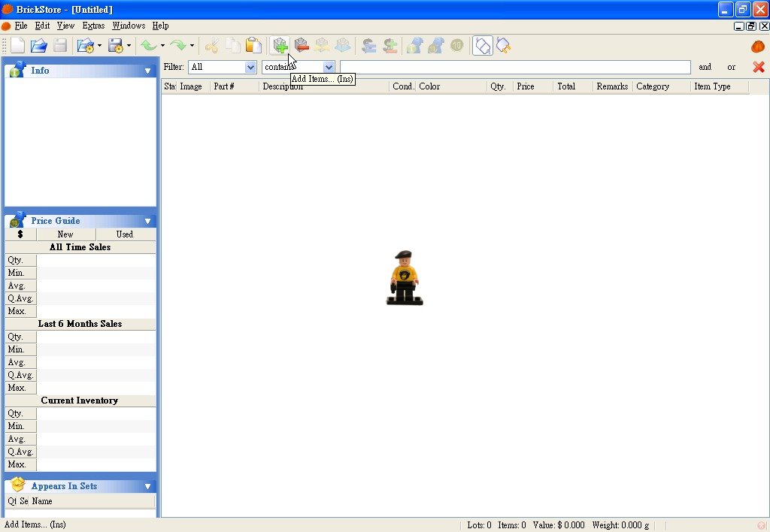Click the Image column header
The height and width of the screenshot is (532, 770).
193,86
